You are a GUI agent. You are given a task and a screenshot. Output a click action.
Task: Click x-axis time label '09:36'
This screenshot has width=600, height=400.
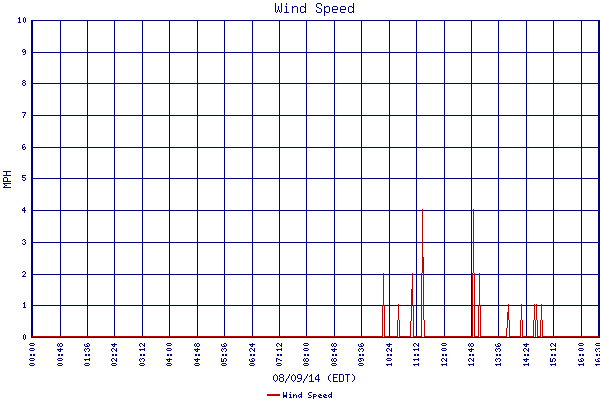point(362,354)
